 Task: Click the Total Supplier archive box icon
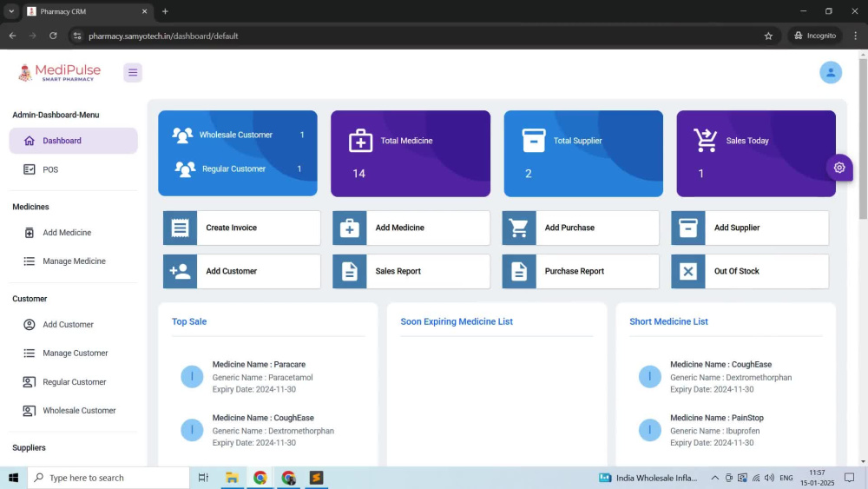coord(534,140)
